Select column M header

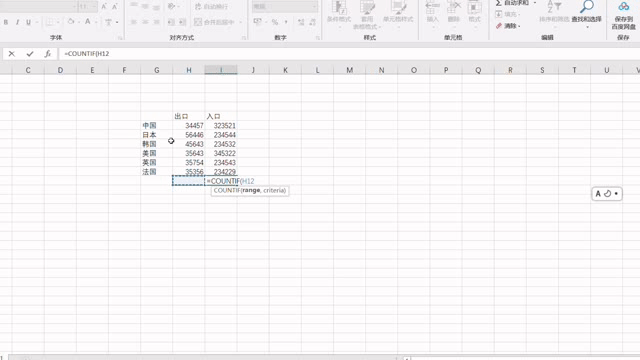pos(349,70)
